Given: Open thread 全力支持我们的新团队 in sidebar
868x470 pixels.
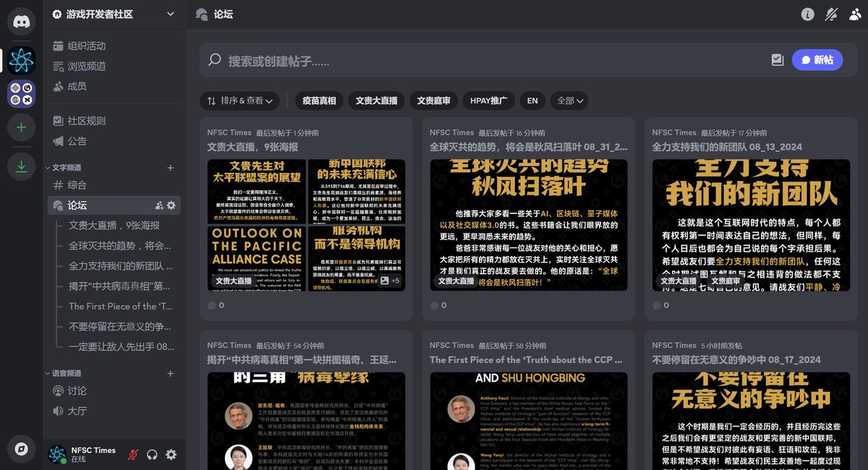Looking at the screenshot, I should point(119,266).
